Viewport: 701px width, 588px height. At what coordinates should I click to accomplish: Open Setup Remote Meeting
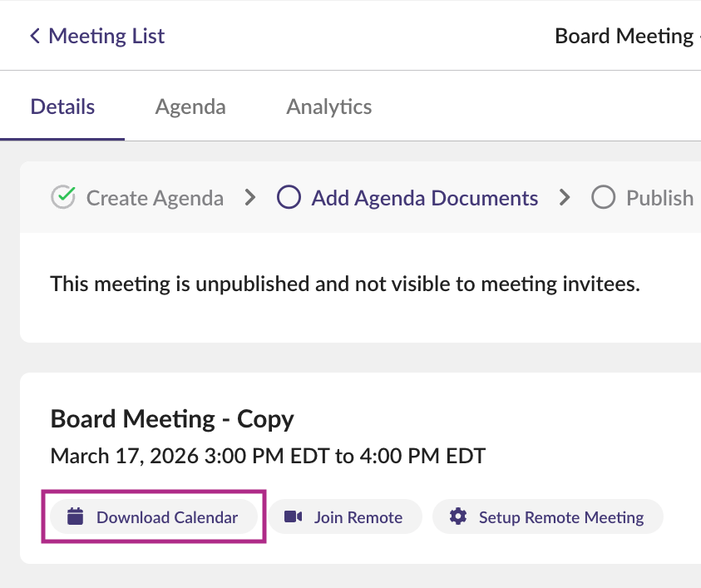[560, 517]
